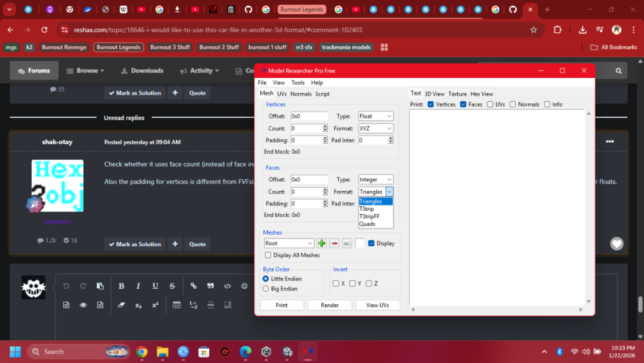
Task: Open Faces Type Integer dropdown
Action: 375,180
